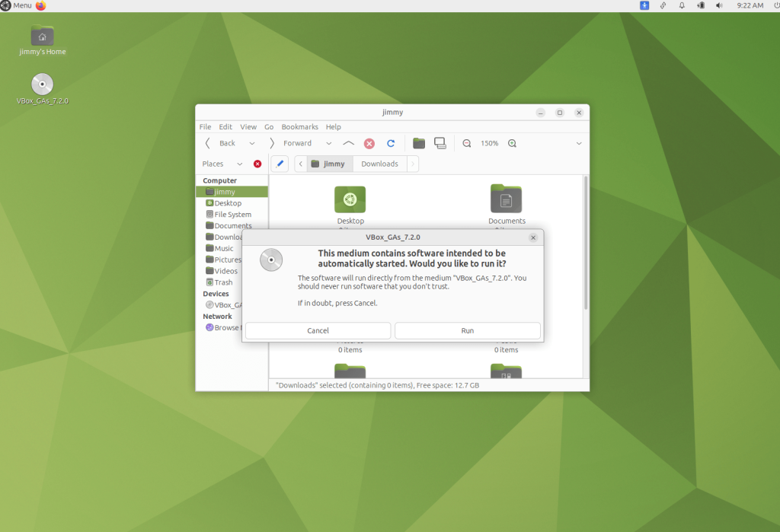Click the file view vertical scrollbar
Image resolution: width=780 pixels, height=532 pixels.
(586, 243)
